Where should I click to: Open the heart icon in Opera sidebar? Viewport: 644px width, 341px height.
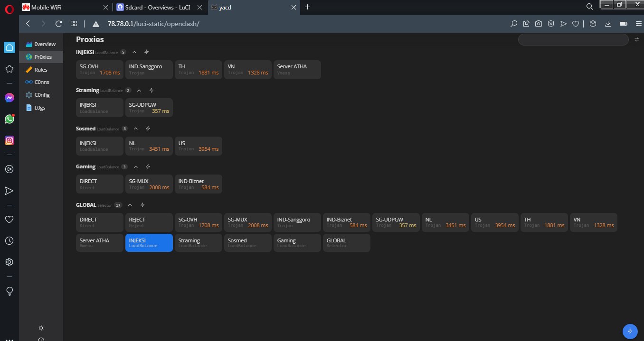pos(9,219)
